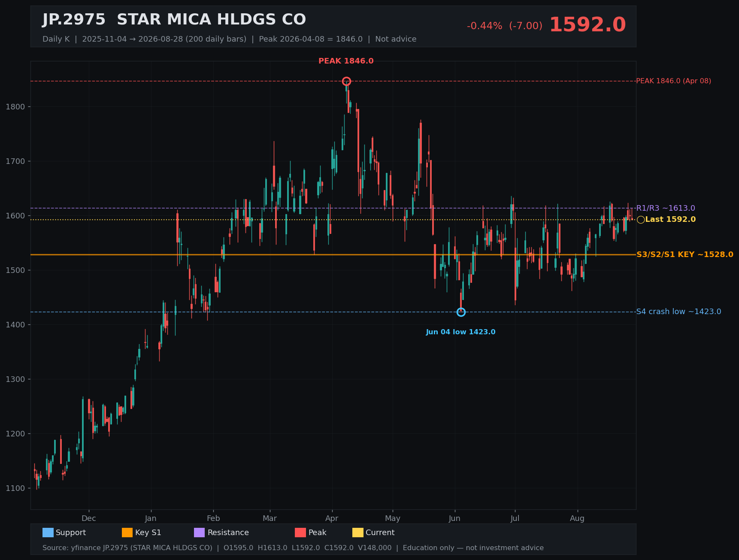Click the "Jun 04 low 1423.0" annotation

coord(460,332)
